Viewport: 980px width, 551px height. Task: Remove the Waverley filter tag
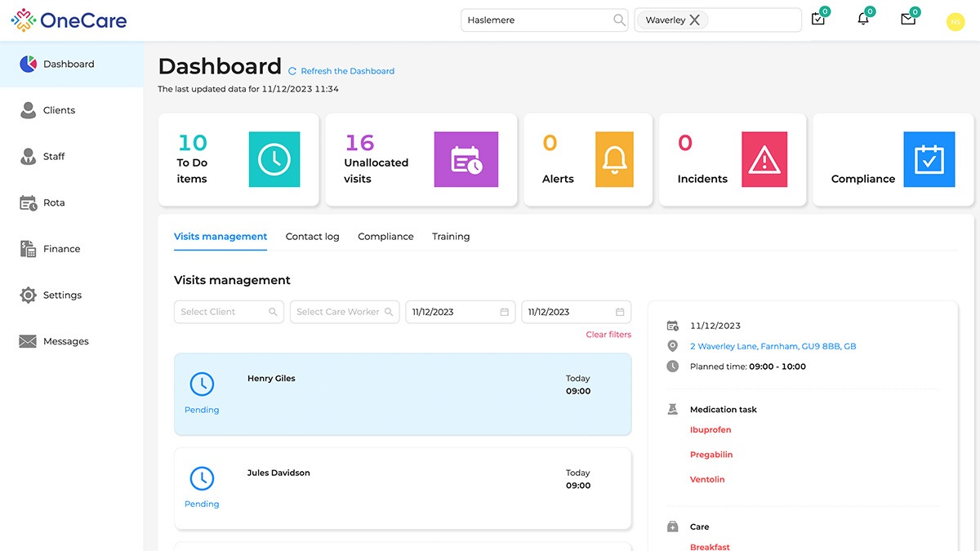(695, 20)
